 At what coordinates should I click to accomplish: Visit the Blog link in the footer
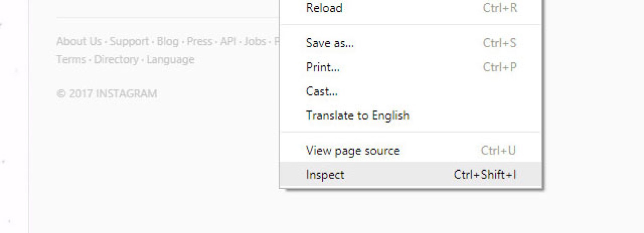click(x=167, y=42)
